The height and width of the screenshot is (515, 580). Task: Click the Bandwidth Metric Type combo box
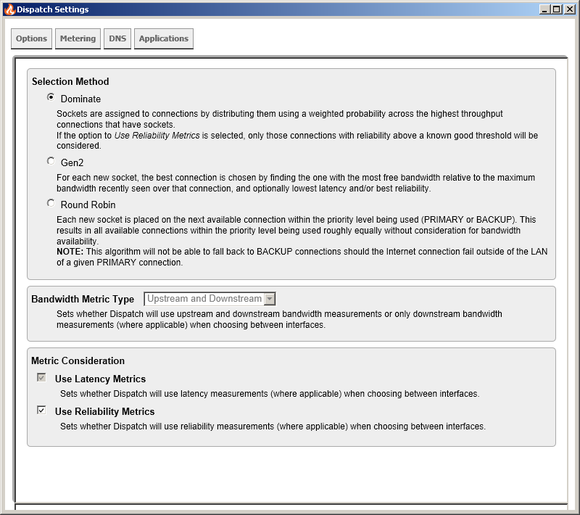tap(210, 299)
